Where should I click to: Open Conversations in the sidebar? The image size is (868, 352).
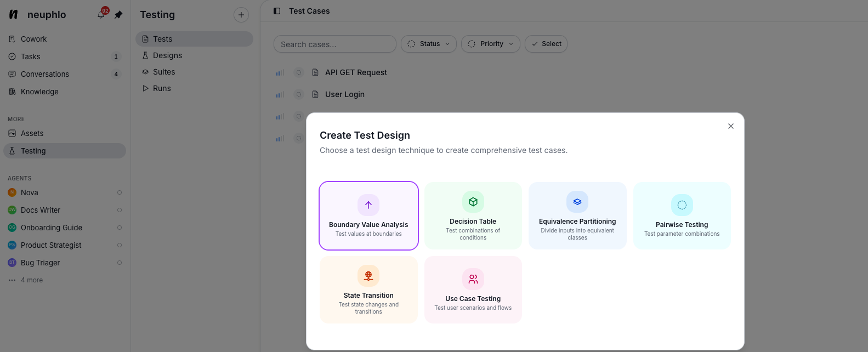65,74
